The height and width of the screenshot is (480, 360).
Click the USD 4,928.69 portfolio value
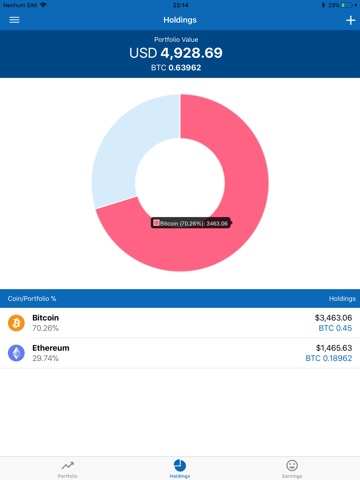176,53
